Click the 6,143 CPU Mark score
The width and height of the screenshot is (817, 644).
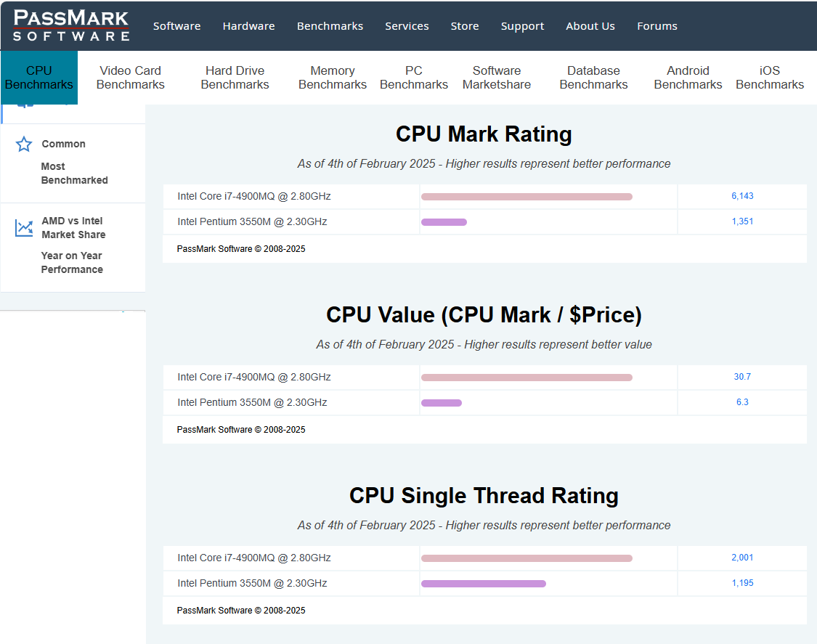pyautogui.click(x=742, y=196)
